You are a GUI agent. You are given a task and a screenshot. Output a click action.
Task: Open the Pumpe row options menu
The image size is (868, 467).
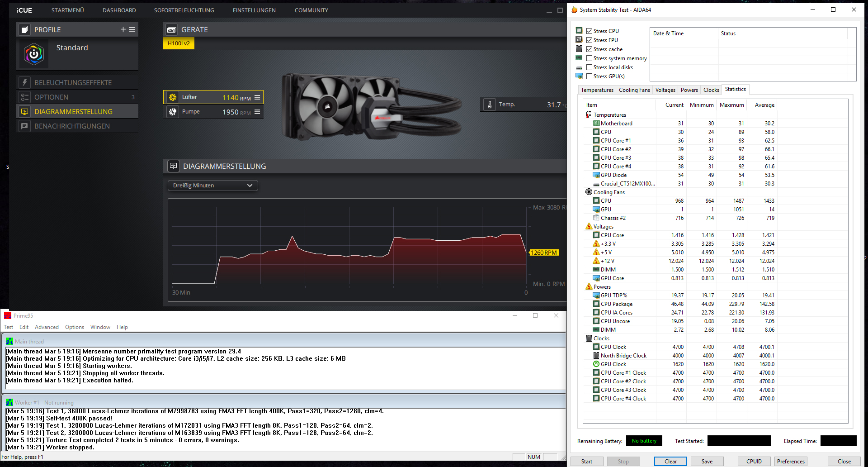pyautogui.click(x=257, y=112)
